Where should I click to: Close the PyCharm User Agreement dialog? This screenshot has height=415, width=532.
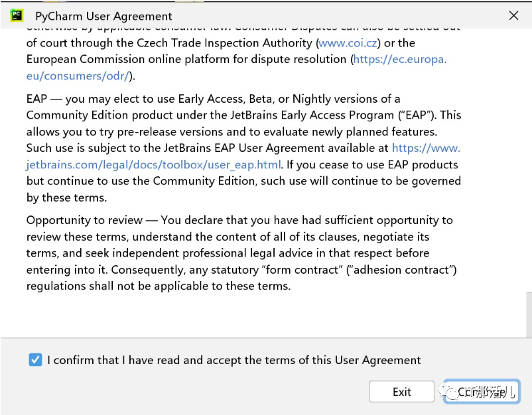[513, 15]
